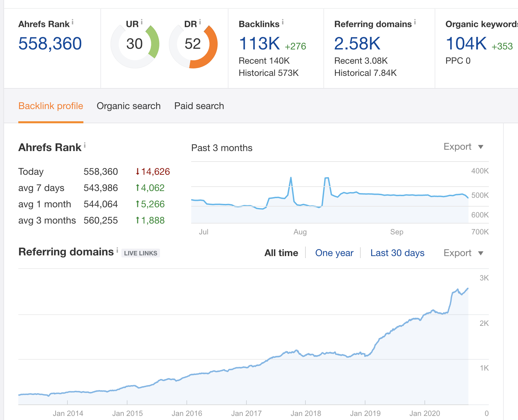
Task: Click the avg 7 days value 543,986
Action: [101, 188]
